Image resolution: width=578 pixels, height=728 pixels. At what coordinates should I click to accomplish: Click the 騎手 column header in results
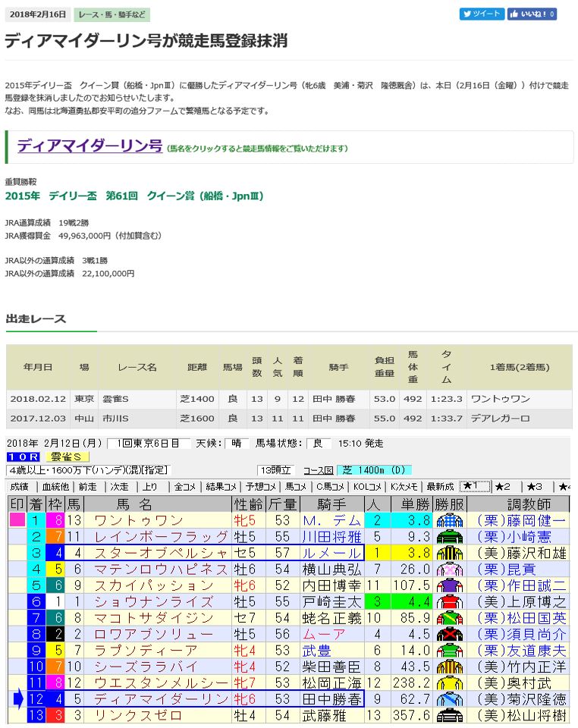point(331,504)
